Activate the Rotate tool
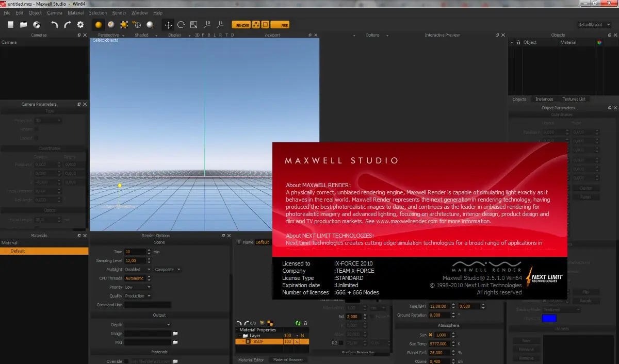 181,24
